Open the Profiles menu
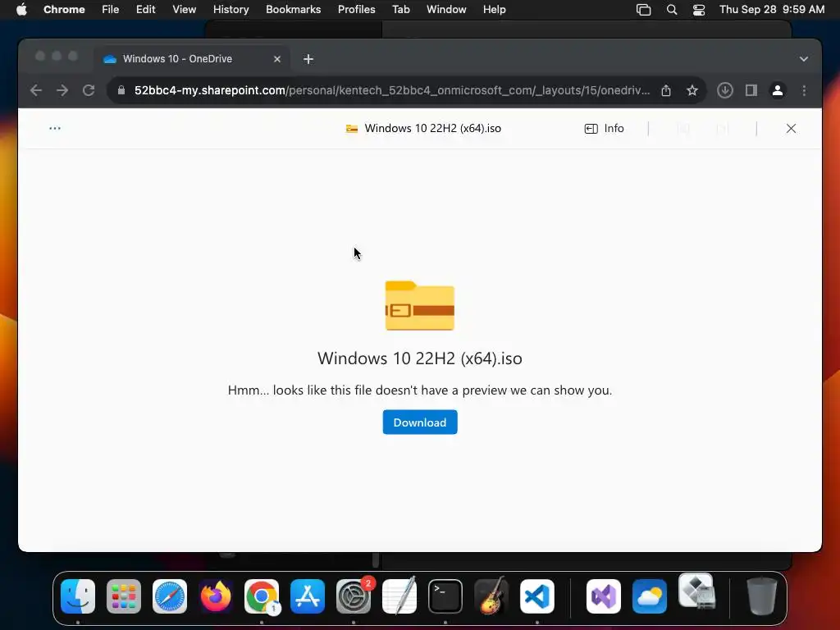840x630 pixels. (x=356, y=10)
